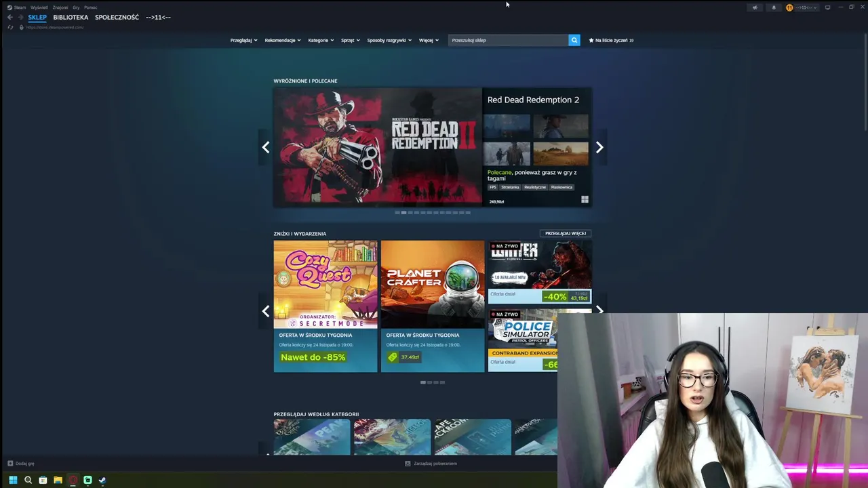The image size is (868, 488).
Task: Go to next deals and events page
Action: point(599,310)
